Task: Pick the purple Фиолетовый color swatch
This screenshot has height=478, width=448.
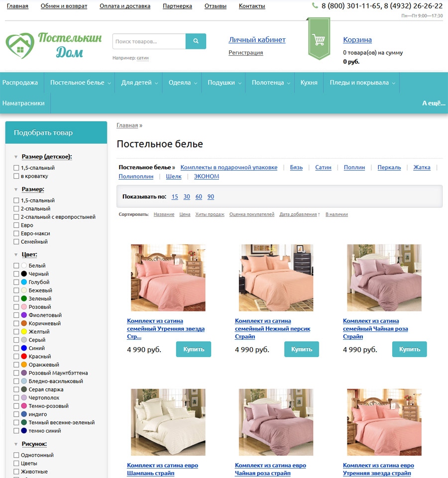Action: [x=24, y=315]
